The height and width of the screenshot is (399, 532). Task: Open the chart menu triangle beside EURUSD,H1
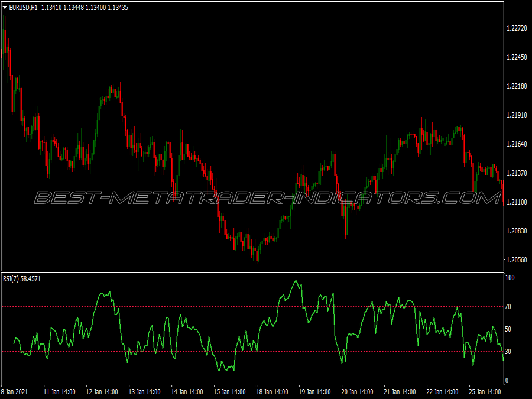pos(5,8)
